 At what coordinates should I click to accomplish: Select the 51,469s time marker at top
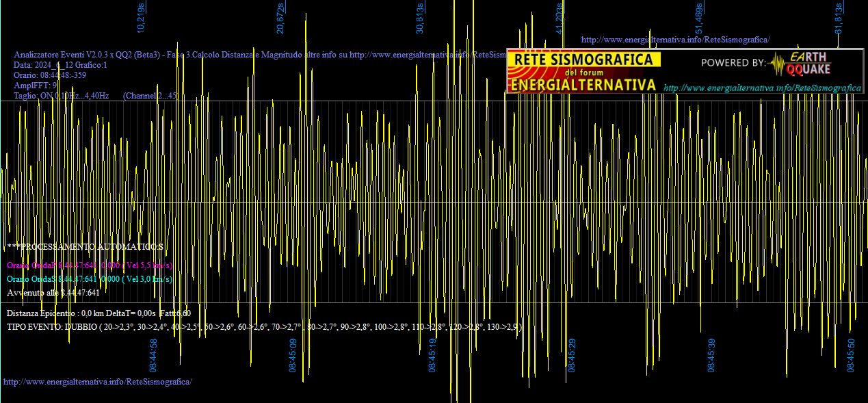(x=699, y=18)
